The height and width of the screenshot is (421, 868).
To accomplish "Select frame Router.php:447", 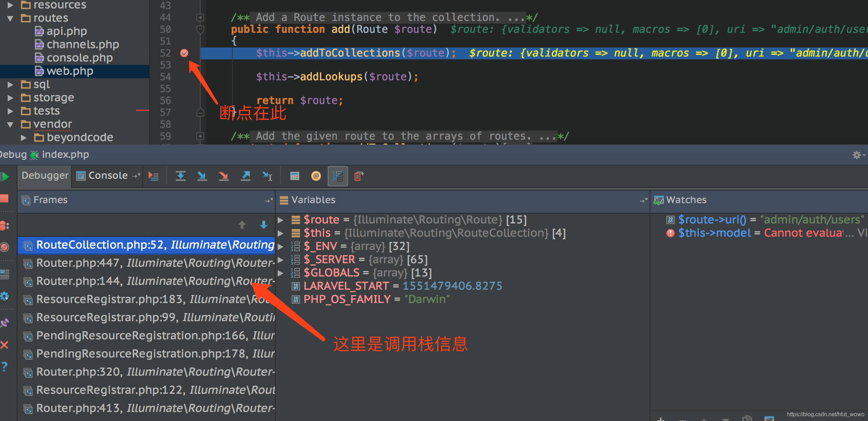I will [x=147, y=263].
